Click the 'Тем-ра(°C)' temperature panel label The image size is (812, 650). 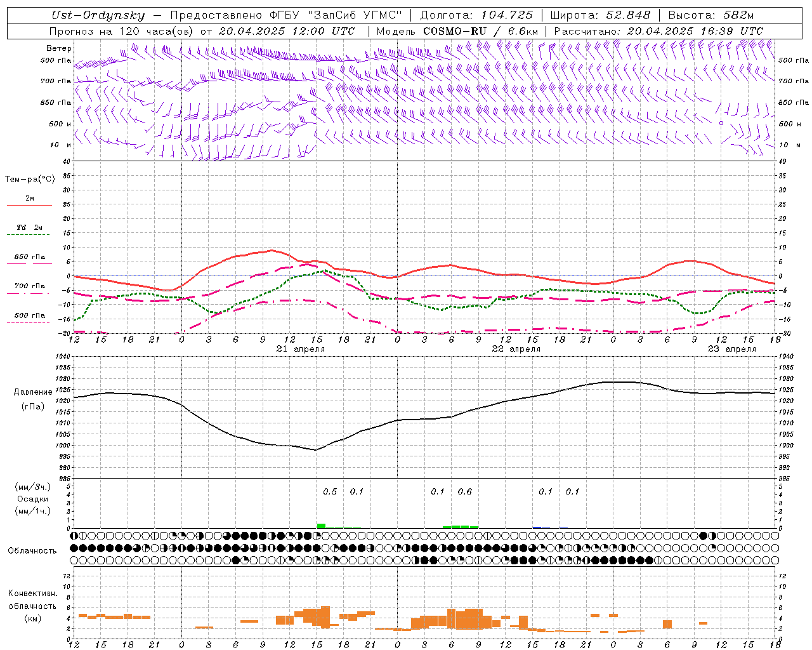point(30,180)
